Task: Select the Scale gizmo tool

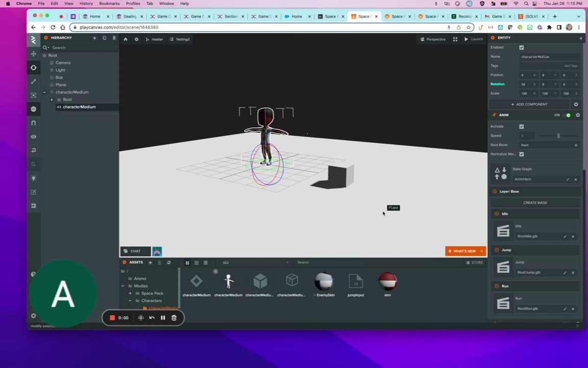Action: coord(33,81)
